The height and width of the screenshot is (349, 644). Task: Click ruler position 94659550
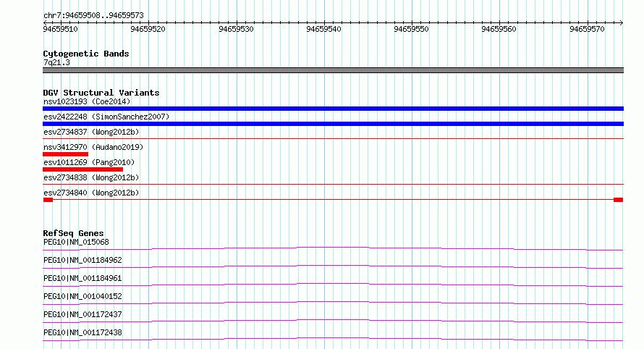pos(411,29)
